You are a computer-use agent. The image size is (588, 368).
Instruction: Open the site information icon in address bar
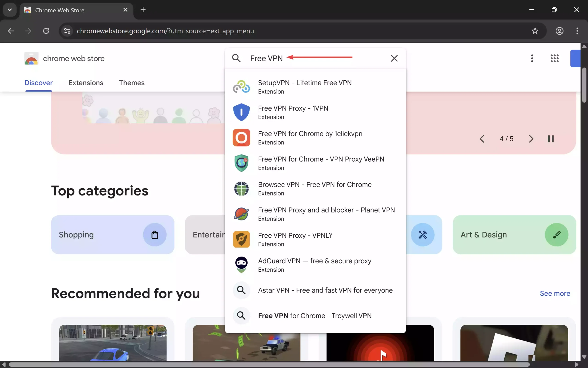coord(67,31)
